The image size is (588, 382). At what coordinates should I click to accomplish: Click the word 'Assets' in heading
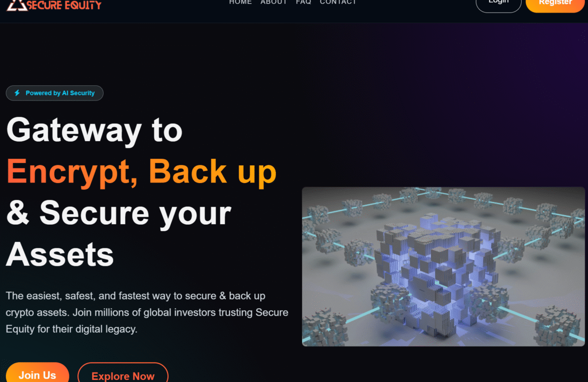pos(60,254)
